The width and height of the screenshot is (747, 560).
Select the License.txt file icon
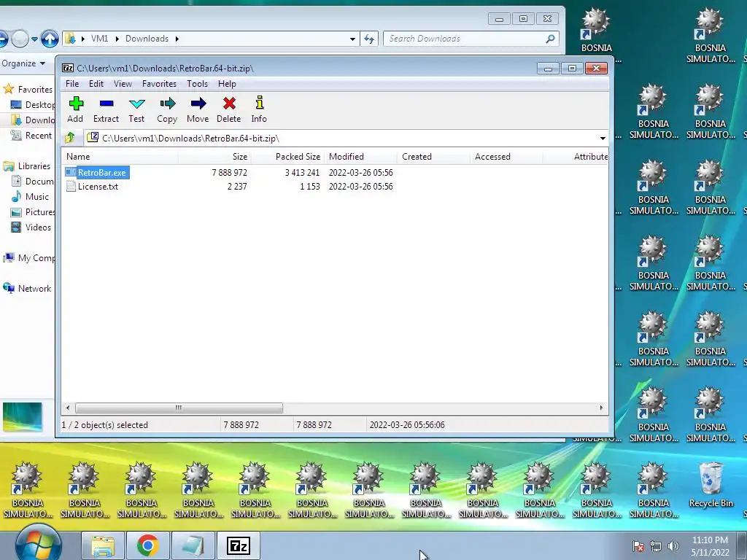[x=71, y=186]
